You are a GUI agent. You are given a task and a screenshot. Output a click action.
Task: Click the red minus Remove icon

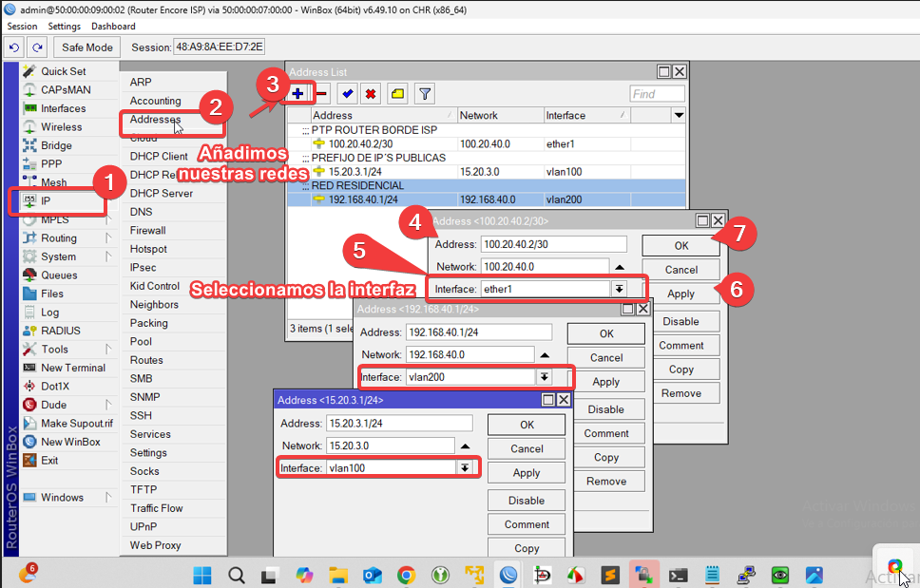(322, 94)
